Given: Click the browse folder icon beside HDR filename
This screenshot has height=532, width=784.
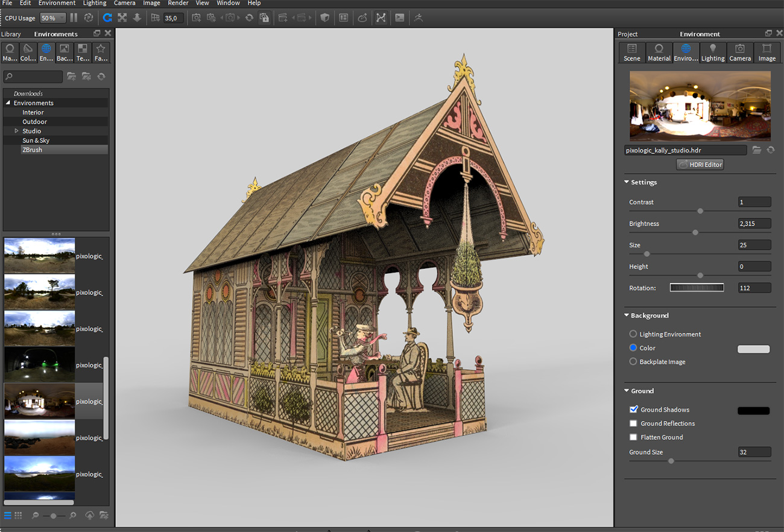Looking at the screenshot, I should pos(756,150).
